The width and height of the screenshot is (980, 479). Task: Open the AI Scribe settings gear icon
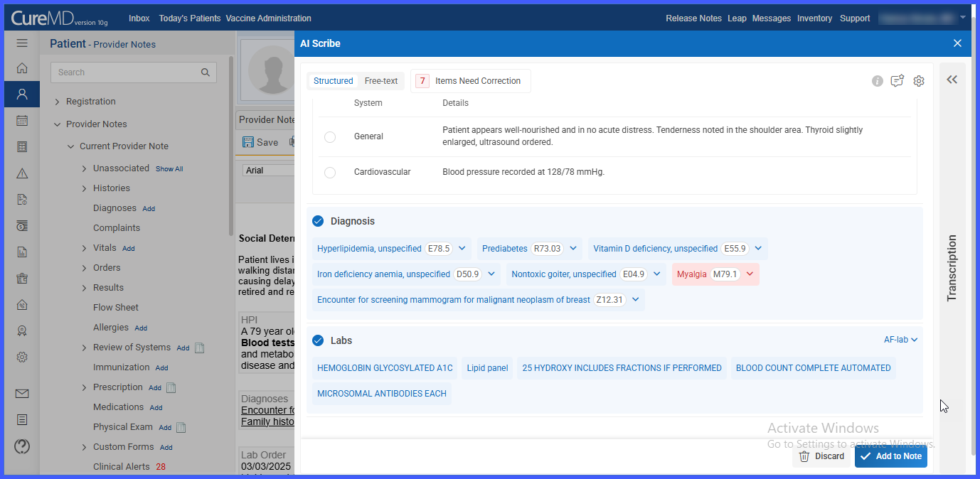pos(919,81)
